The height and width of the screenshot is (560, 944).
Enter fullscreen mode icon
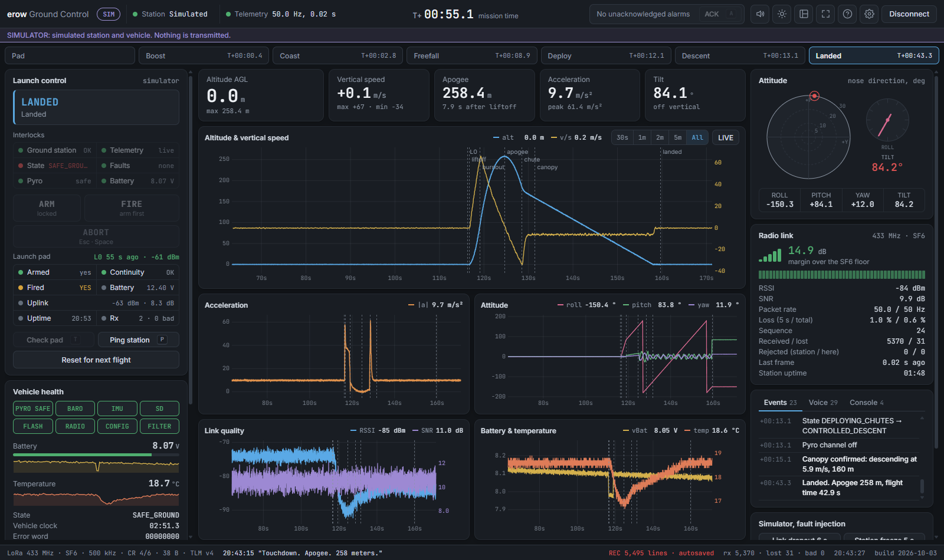(826, 14)
